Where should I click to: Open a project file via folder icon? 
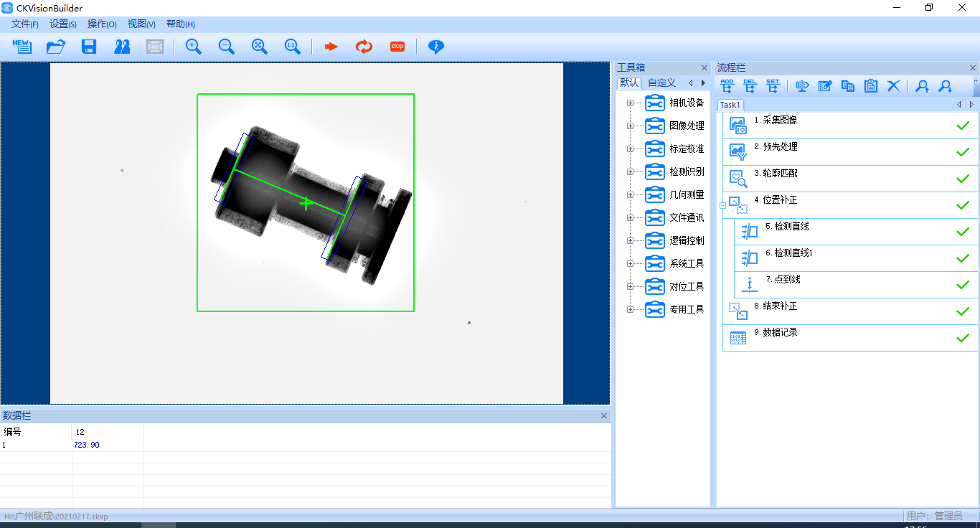[x=55, y=47]
